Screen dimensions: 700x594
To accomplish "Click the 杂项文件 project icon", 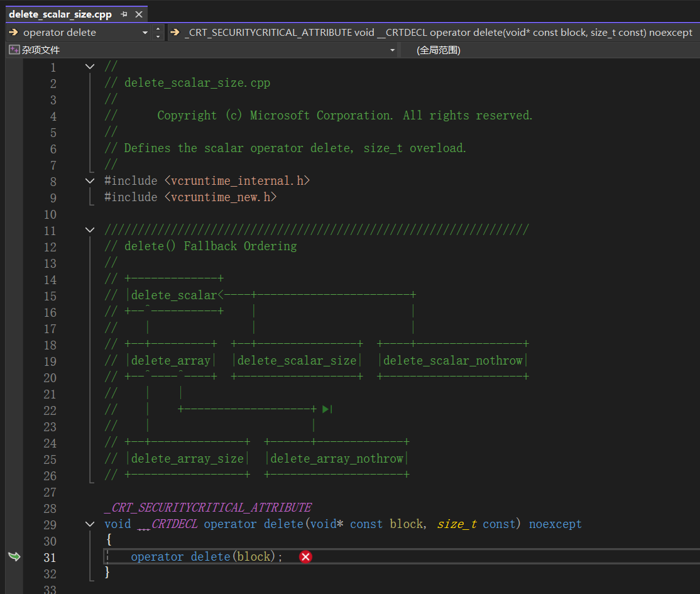I will [14, 50].
